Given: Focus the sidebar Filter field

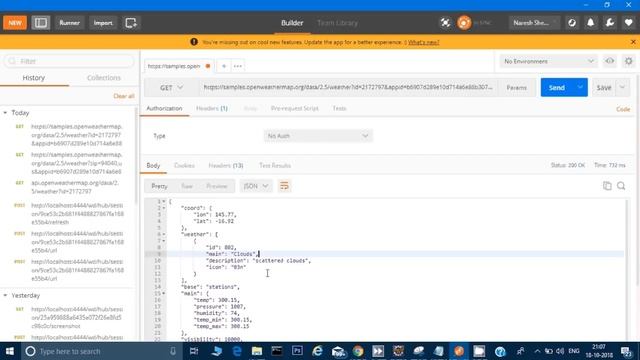Looking at the screenshot, I should [x=69, y=61].
